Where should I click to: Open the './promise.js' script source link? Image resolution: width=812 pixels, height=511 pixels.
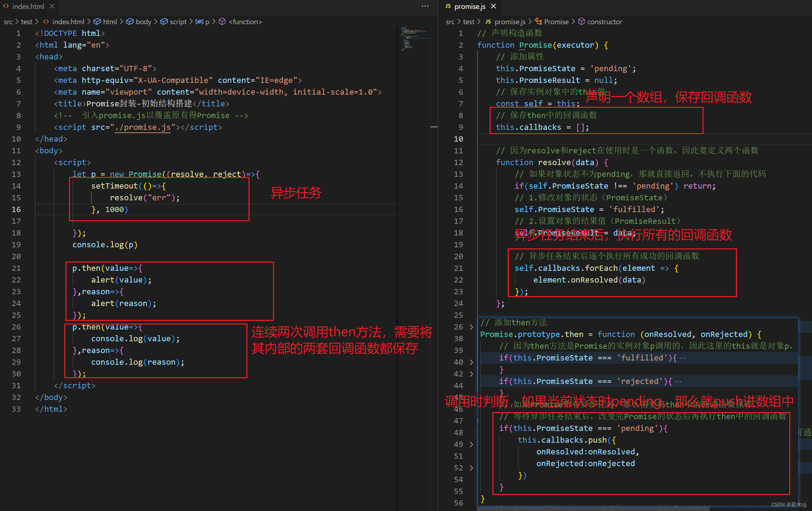pos(143,127)
